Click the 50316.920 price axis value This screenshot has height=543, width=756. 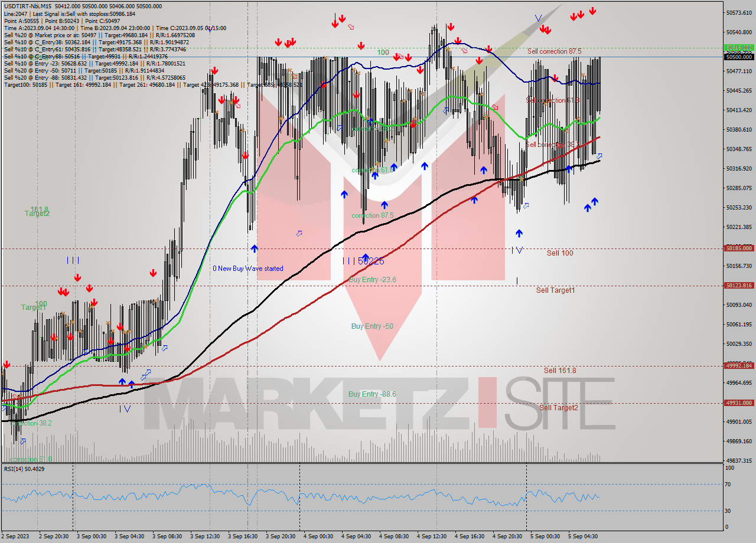click(x=739, y=168)
